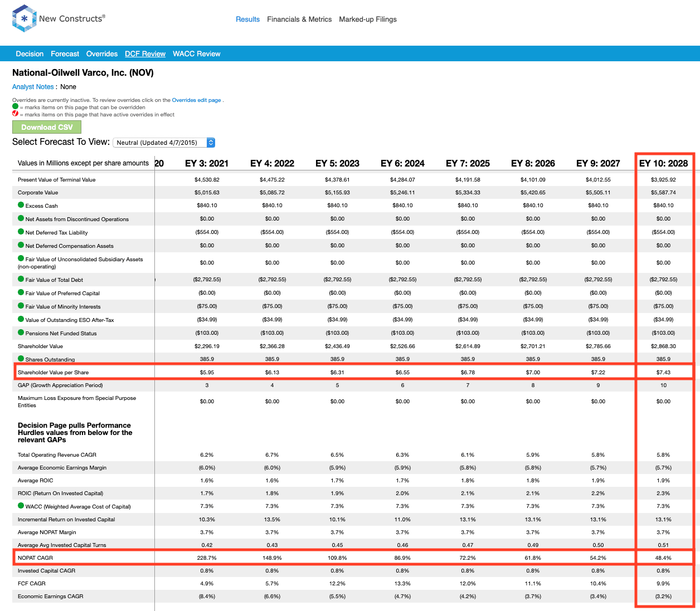Click the GAP (Growth Appreciation Period) row label
This screenshot has height=611, width=700.
tap(60, 385)
